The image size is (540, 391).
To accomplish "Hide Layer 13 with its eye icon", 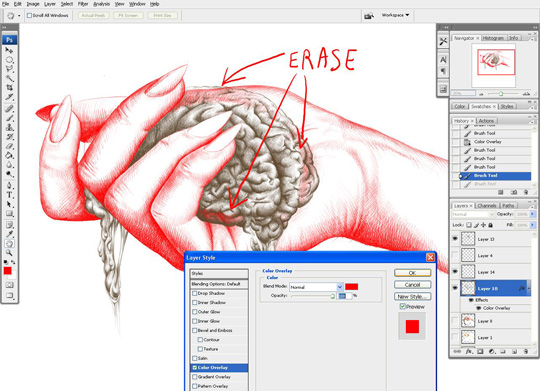I will [455, 238].
